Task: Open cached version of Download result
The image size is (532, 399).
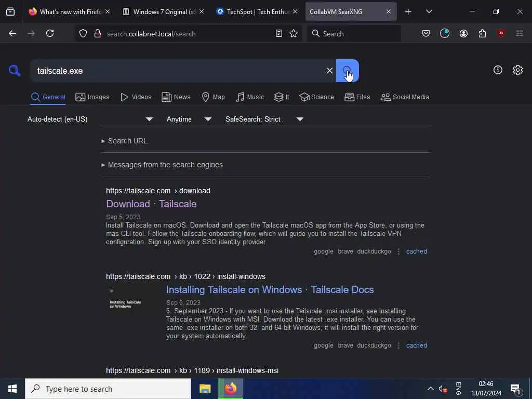Action: coord(416,251)
